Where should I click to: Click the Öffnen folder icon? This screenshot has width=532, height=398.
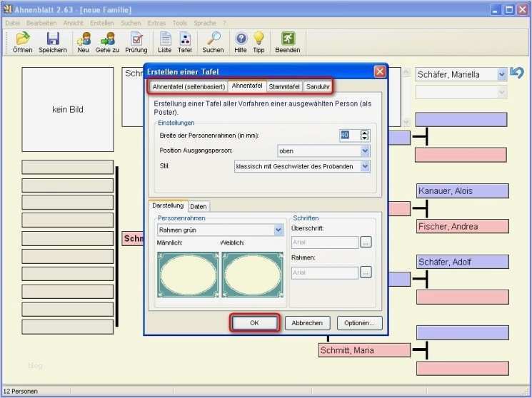(x=22, y=39)
